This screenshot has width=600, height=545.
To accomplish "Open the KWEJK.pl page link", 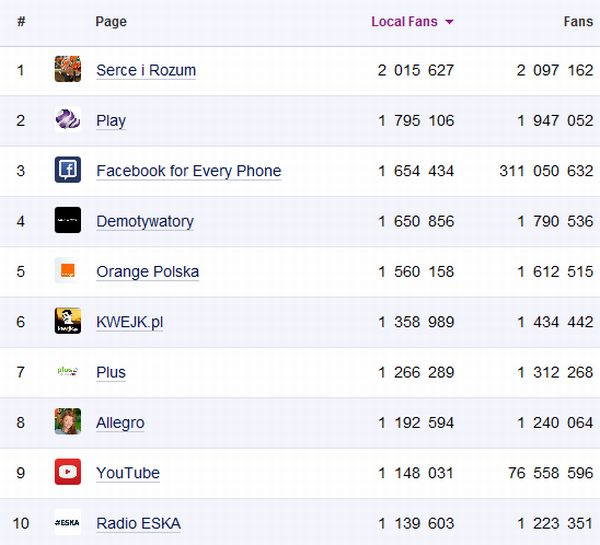I will pyautogui.click(x=129, y=322).
